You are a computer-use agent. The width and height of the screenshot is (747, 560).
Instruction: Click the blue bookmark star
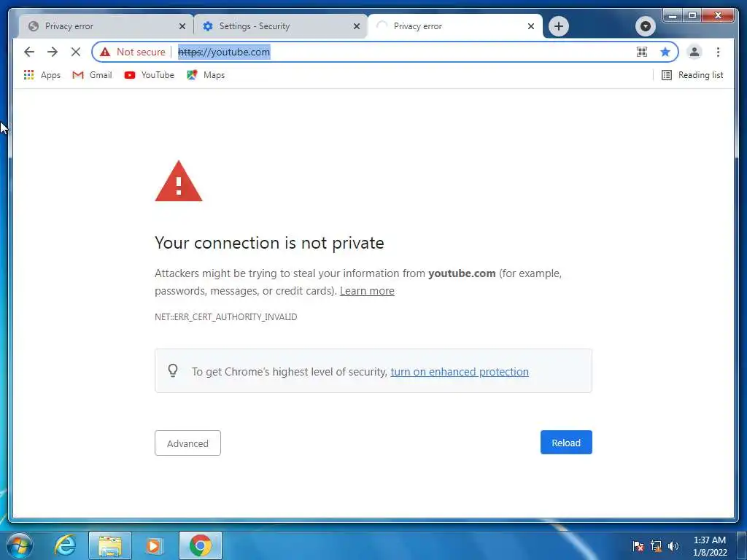click(665, 52)
